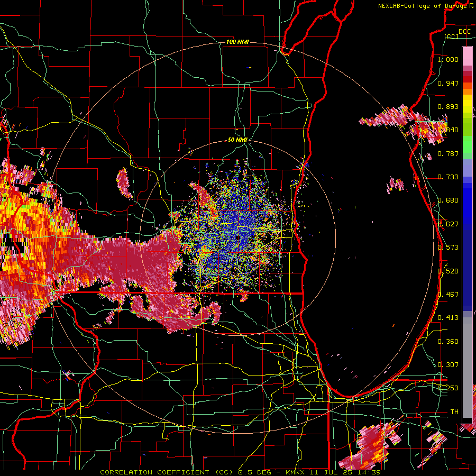Select the 0.413 scale value

(448, 318)
